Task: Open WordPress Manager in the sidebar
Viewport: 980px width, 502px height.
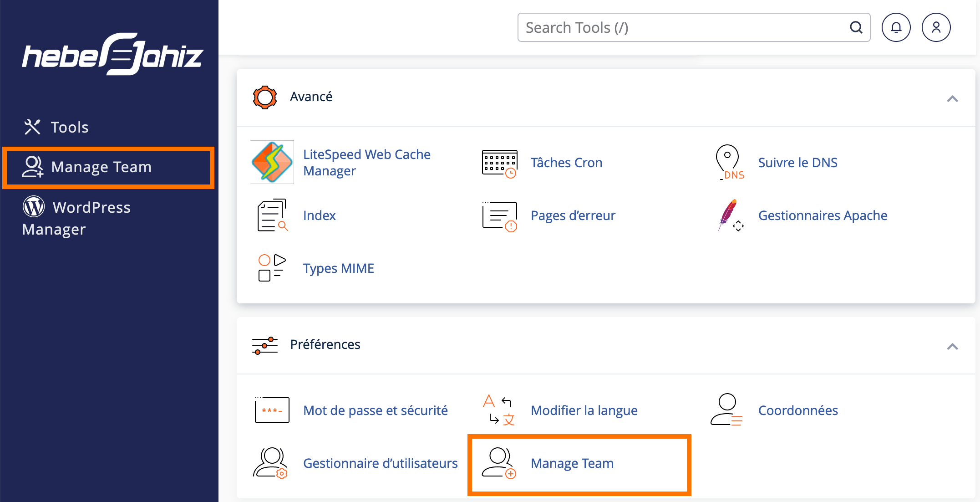Action: pos(77,218)
